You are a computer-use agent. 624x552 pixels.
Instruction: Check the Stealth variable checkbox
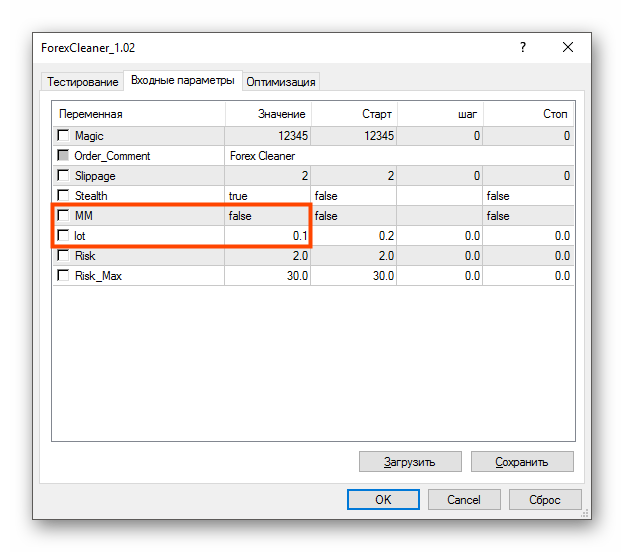click(x=63, y=195)
